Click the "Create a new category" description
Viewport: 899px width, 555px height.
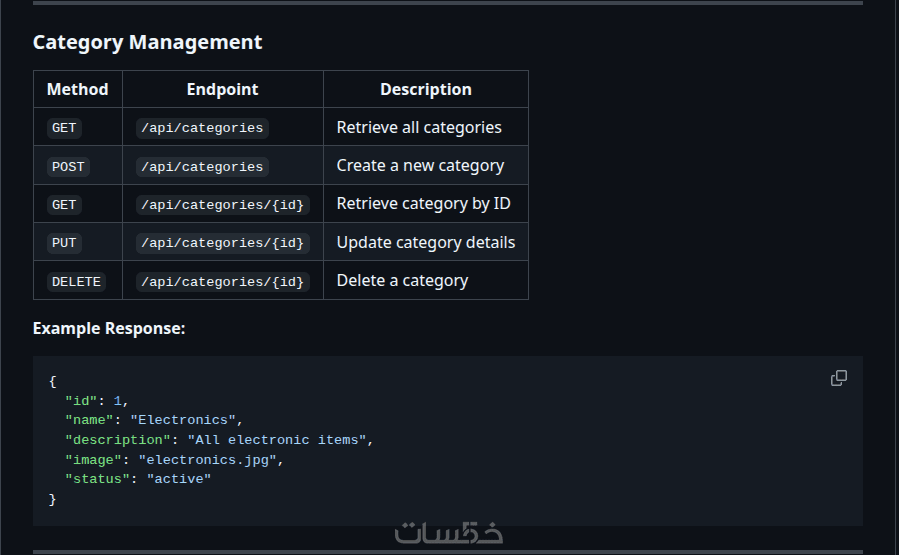tap(420, 165)
